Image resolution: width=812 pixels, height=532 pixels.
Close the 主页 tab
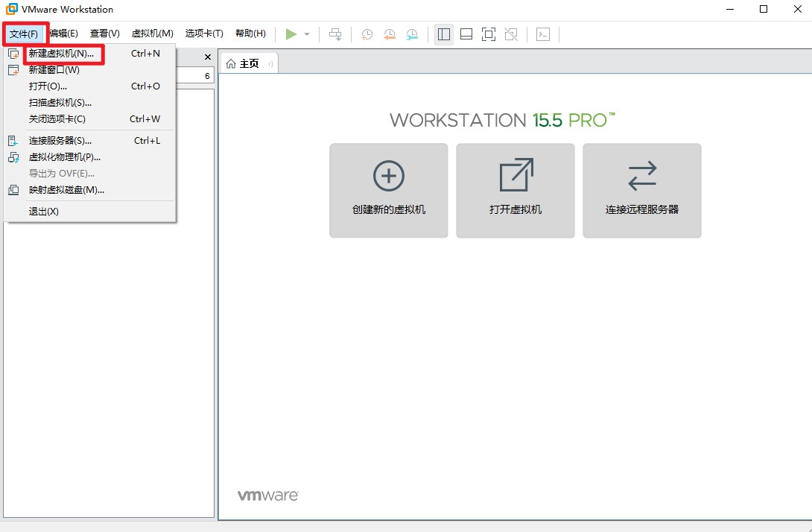tap(270, 64)
